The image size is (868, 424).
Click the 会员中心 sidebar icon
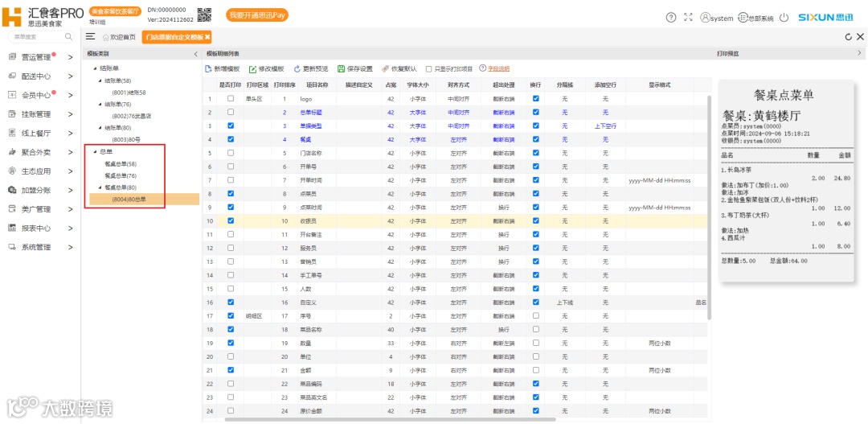click(x=12, y=95)
